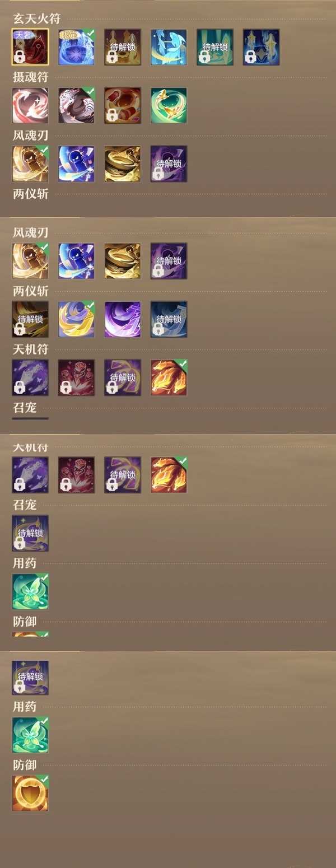Select the blue dolphin crescent 玄天火符 skin
336x868 pixels.
click(169, 47)
